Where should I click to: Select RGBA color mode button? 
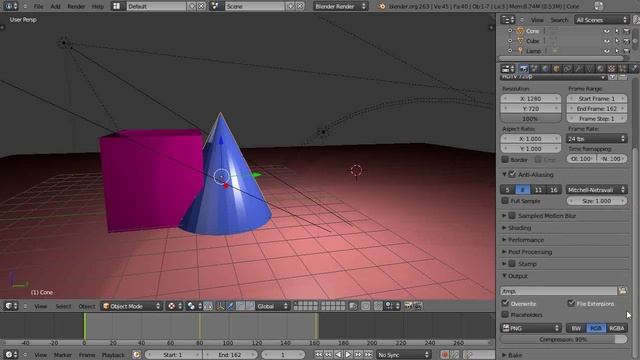pos(617,328)
